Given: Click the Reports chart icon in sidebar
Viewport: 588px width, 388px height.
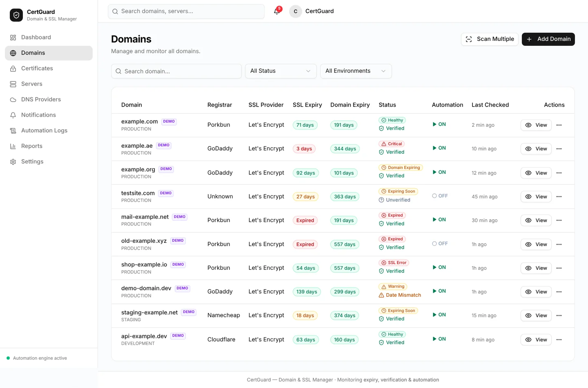Looking at the screenshot, I should 13,146.
